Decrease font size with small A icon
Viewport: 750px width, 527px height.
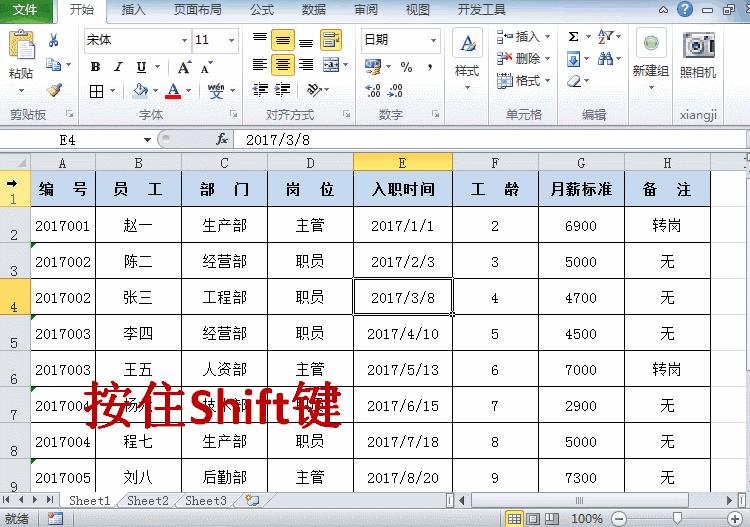(206, 67)
